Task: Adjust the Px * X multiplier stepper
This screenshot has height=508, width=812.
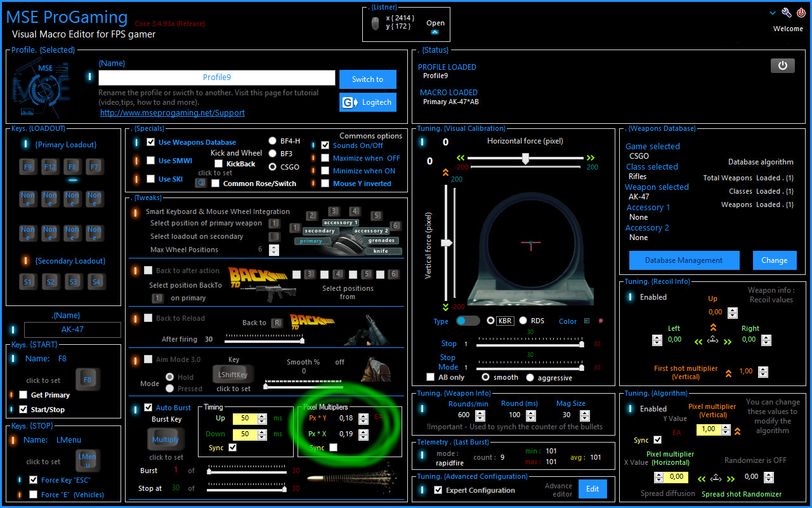Action: click(x=363, y=434)
